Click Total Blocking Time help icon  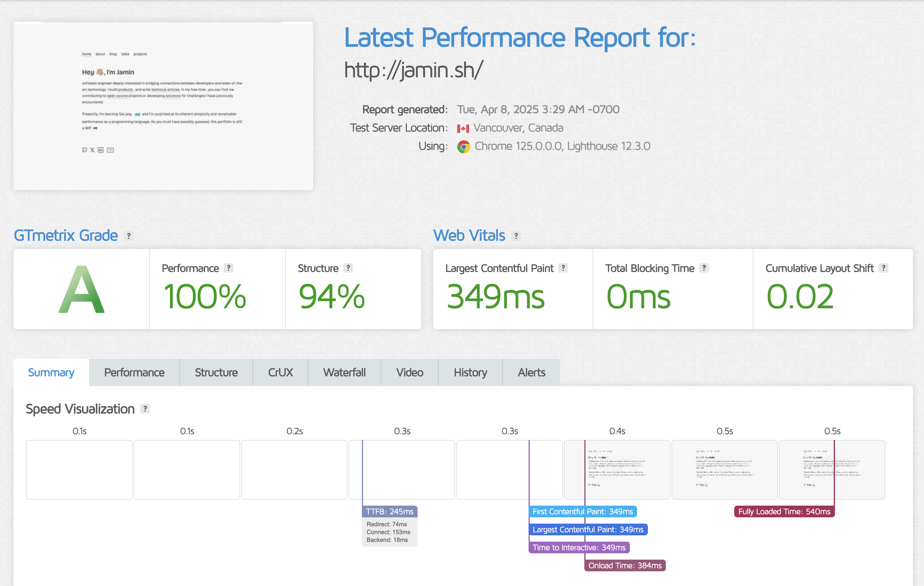(704, 268)
